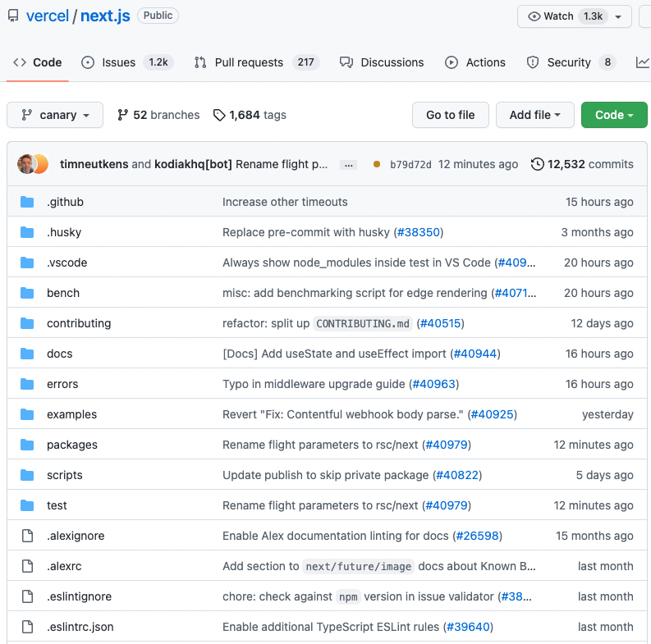Screen dimensions: 651x644
Task: Click the scripts folder icon
Action: click(27, 475)
